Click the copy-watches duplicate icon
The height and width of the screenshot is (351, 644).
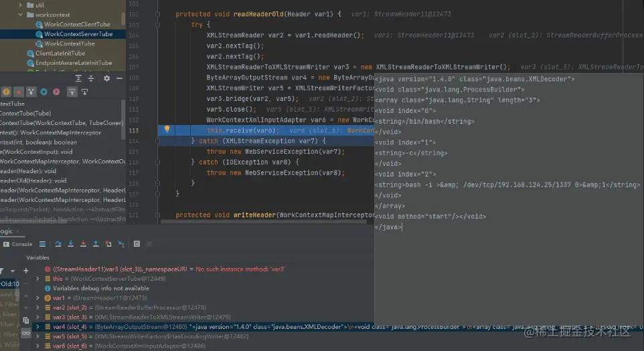coord(26,320)
